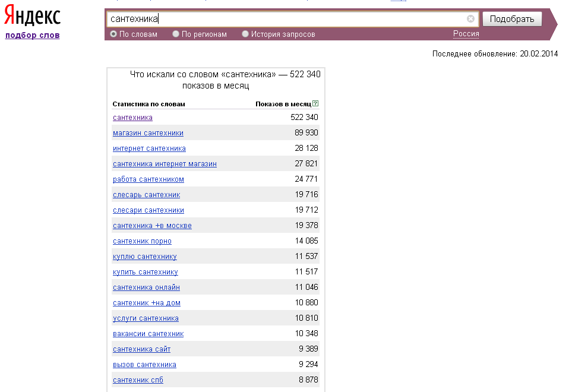Click the Статистика по словам column header
This screenshot has height=392, width=572.
click(149, 104)
